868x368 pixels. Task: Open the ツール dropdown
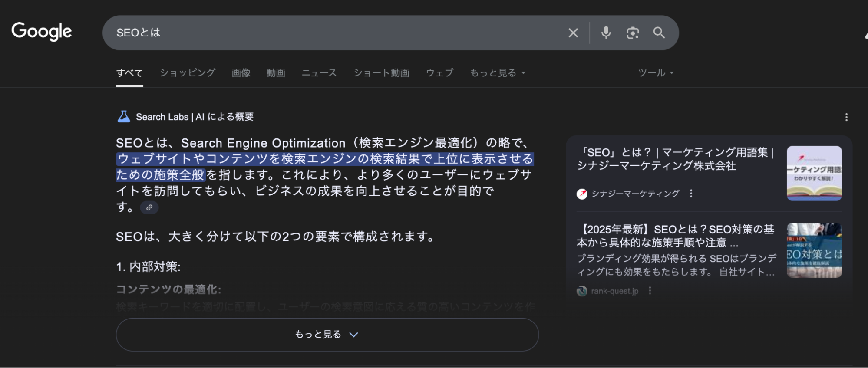click(656, 72)
